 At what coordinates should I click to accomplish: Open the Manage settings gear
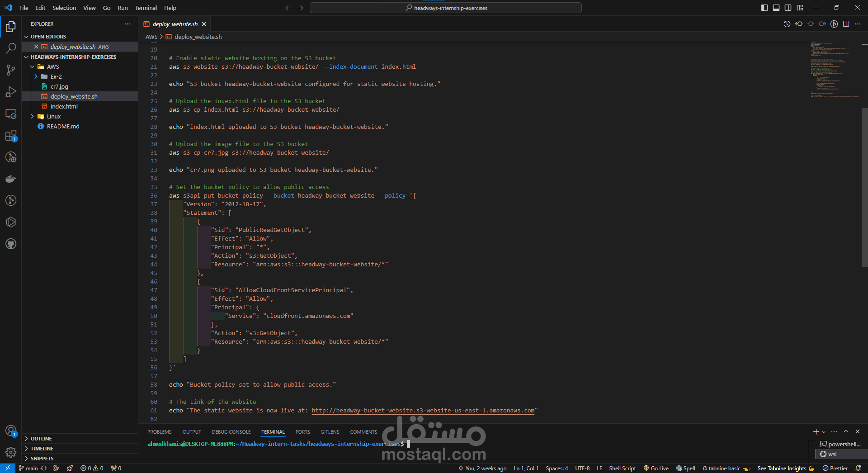coord(11,452)
